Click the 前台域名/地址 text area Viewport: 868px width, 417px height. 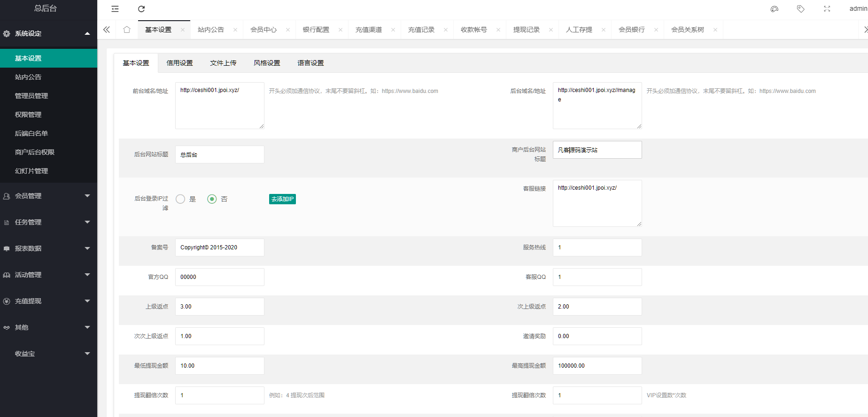[x=220, y=106]
